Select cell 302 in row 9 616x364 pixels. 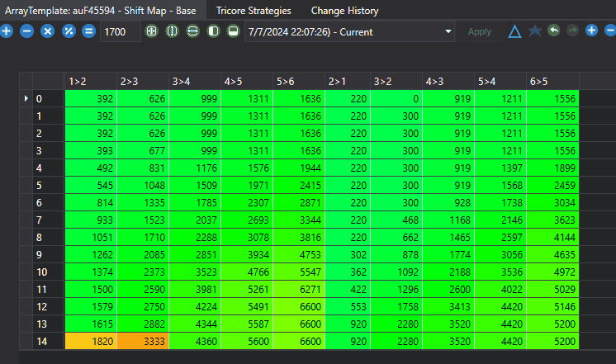[x=348, y=254]
